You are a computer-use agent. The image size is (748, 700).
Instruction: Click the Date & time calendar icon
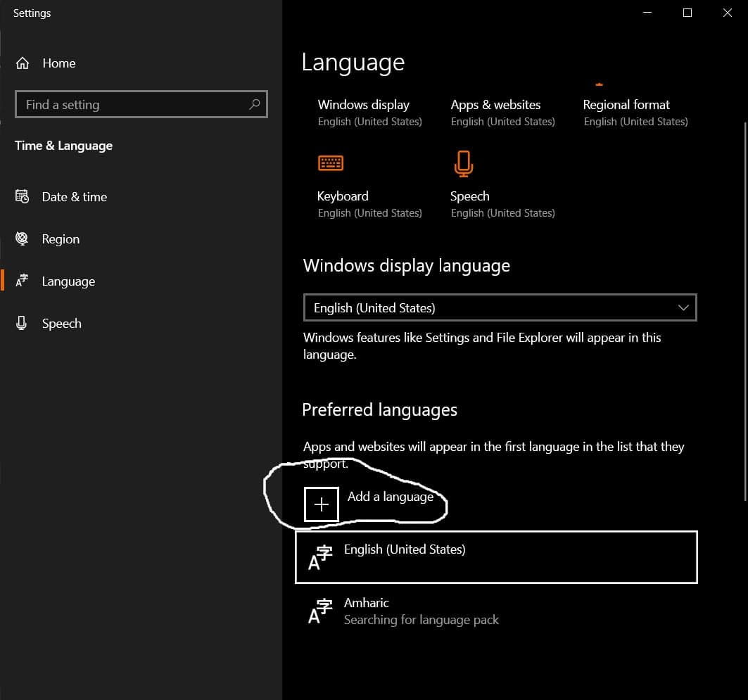(22, 196)
